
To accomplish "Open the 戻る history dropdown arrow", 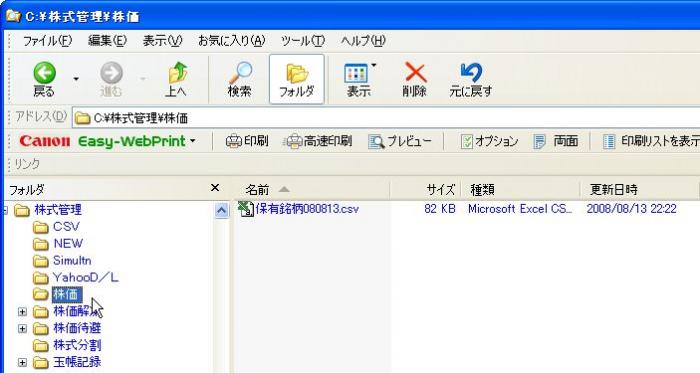I will click(x=76, y=79).
